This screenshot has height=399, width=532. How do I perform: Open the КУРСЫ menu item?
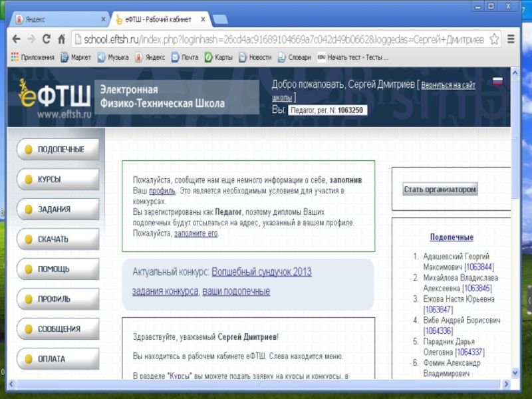coord(58,179)
